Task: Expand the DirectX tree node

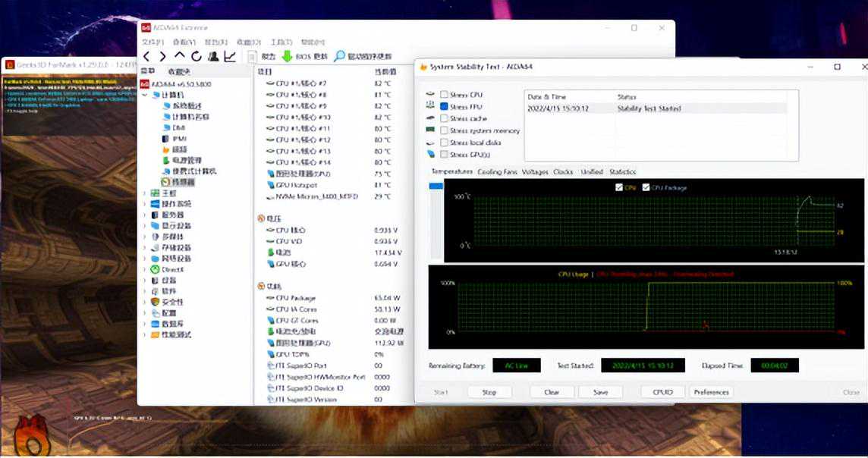Action: pyautogui.click(x=145, y=270)
